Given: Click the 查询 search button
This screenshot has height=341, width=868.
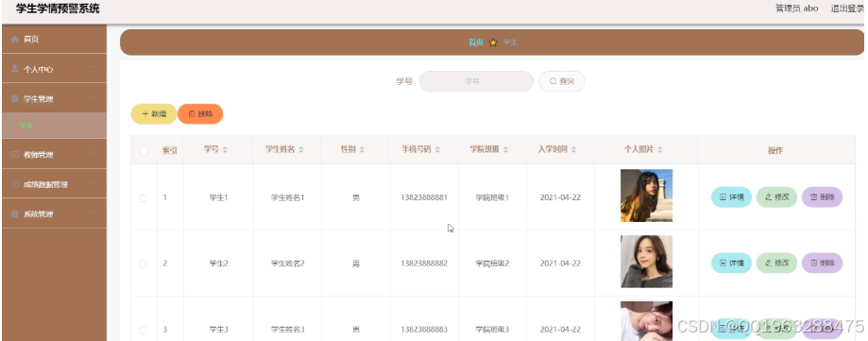Looking at the screenshot, I should coord(562,81).
